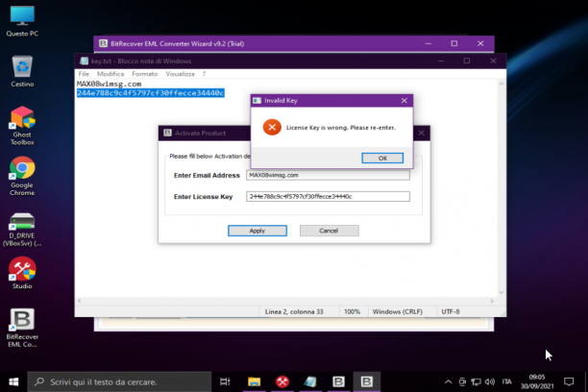Open Task View on the taskbar
Image resolution: width=588 pixels, height=392 pixels.
pyautogui.click(x=225, y=381)
